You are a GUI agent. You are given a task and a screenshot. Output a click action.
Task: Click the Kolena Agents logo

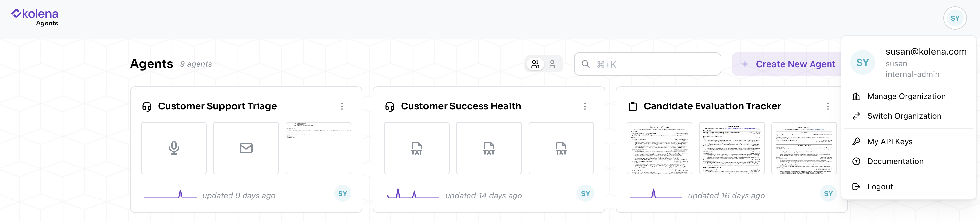coord(35,18)
